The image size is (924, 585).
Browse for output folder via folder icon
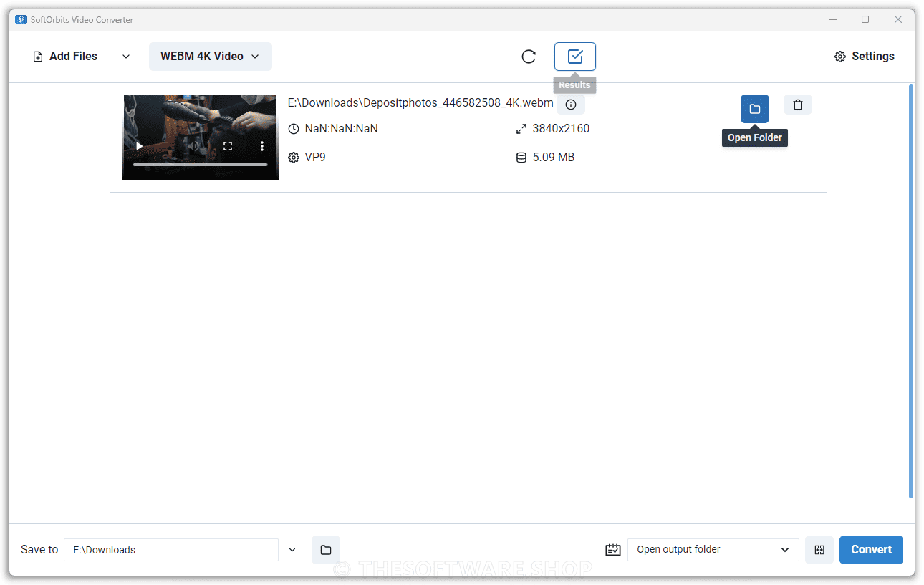point(326,550)
